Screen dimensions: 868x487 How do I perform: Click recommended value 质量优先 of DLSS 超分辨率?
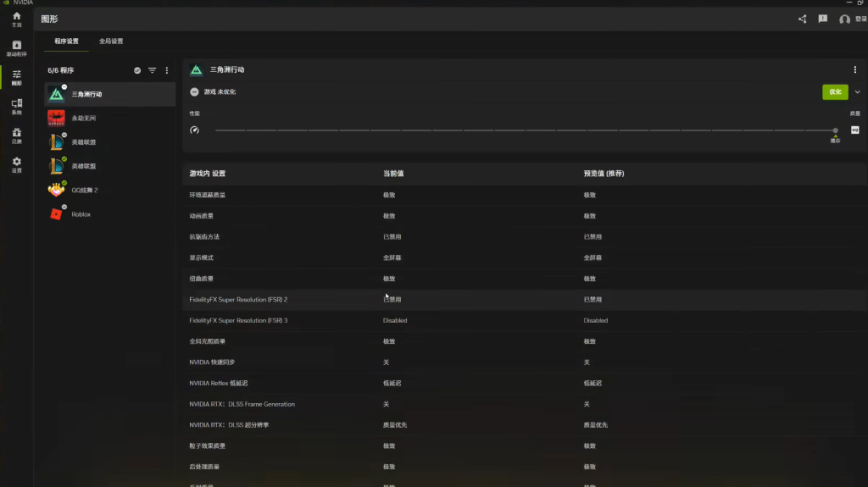(x=596, y=425)
